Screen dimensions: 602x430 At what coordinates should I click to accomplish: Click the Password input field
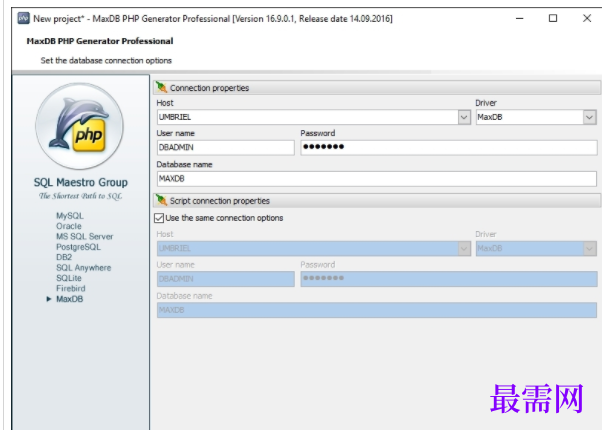click(x=449, y=147)
